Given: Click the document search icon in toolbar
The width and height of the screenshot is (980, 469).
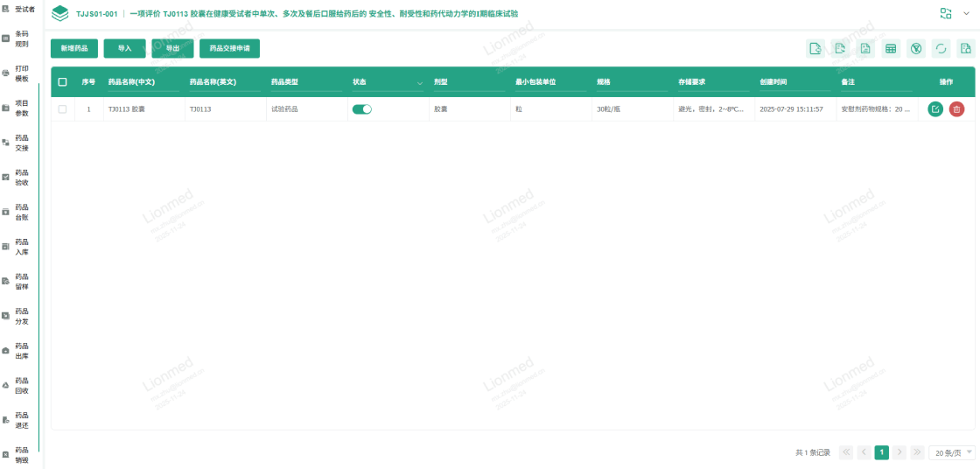Looking at the screenshot, I should [x=966, y=49].
